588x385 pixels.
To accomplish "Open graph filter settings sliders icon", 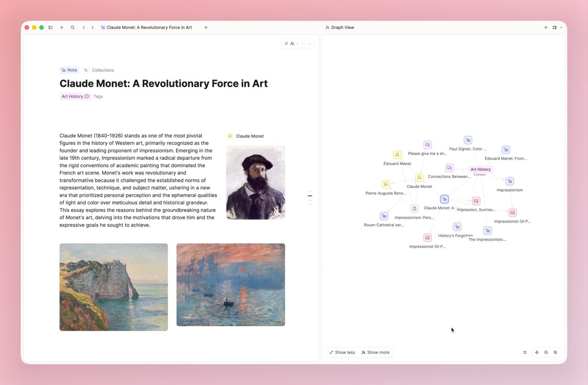I will 525,352.
